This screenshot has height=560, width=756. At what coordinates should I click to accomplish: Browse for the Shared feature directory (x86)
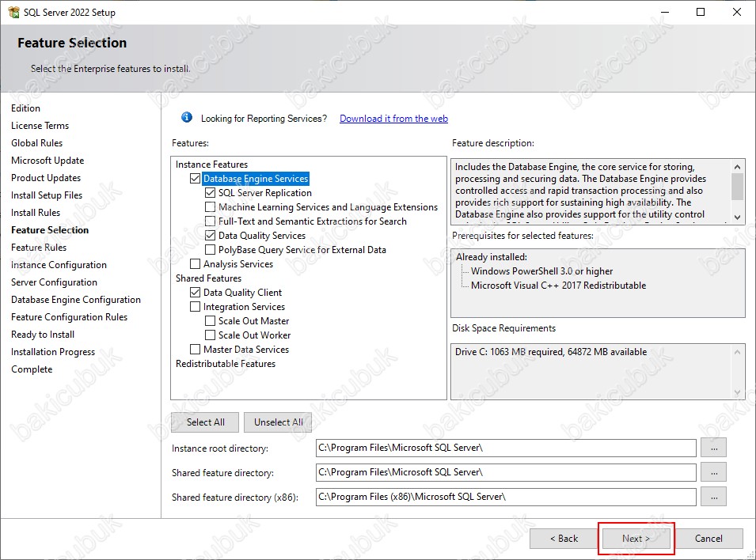[714, 497]
